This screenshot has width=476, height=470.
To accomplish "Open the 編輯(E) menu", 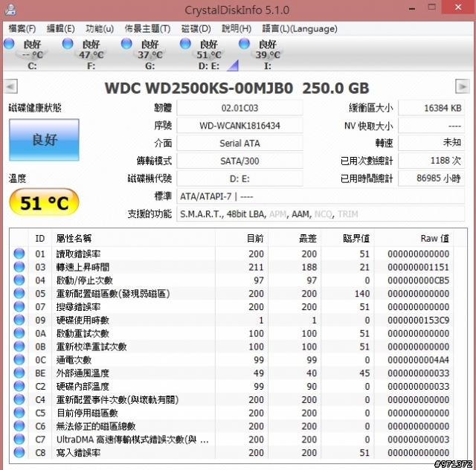I will tap(61, 29).
